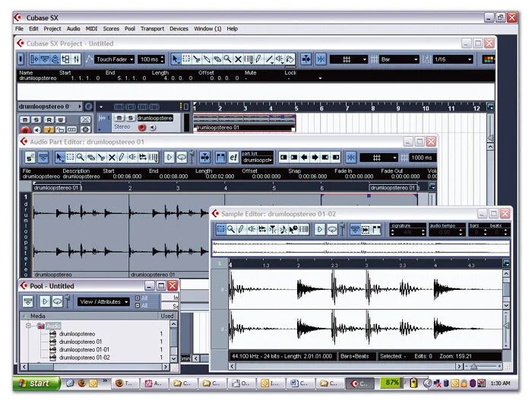Adjust horizontal zoom slider in Sample Editor
The height and width of the screenshot is (401, 532).
[474, 366]
